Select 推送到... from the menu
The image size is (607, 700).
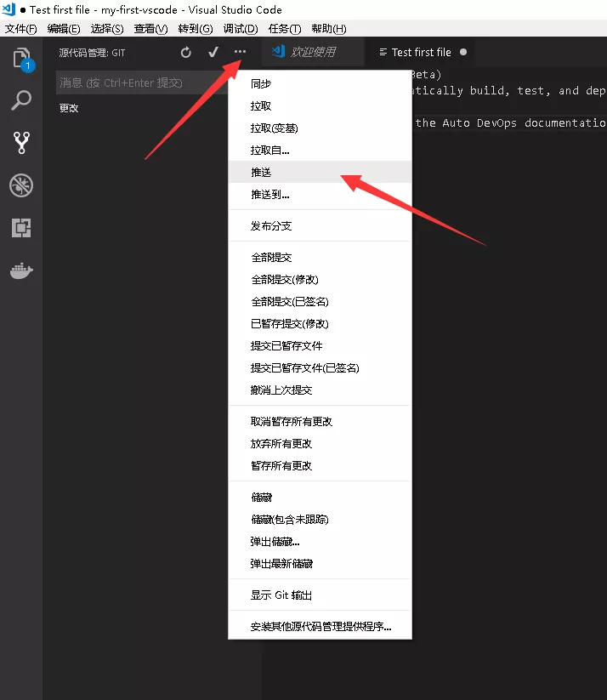click(320, 194)
